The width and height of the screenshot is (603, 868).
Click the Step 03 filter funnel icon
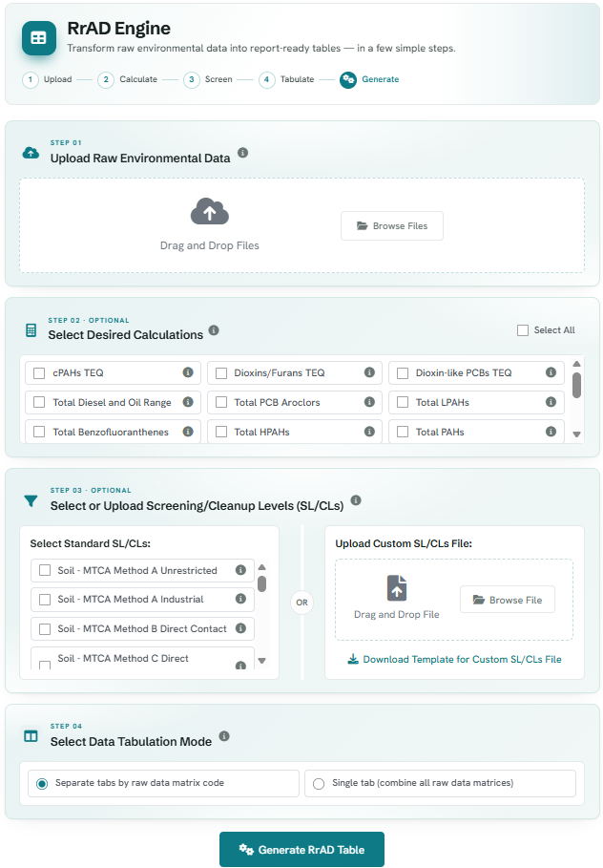point(31,501)
